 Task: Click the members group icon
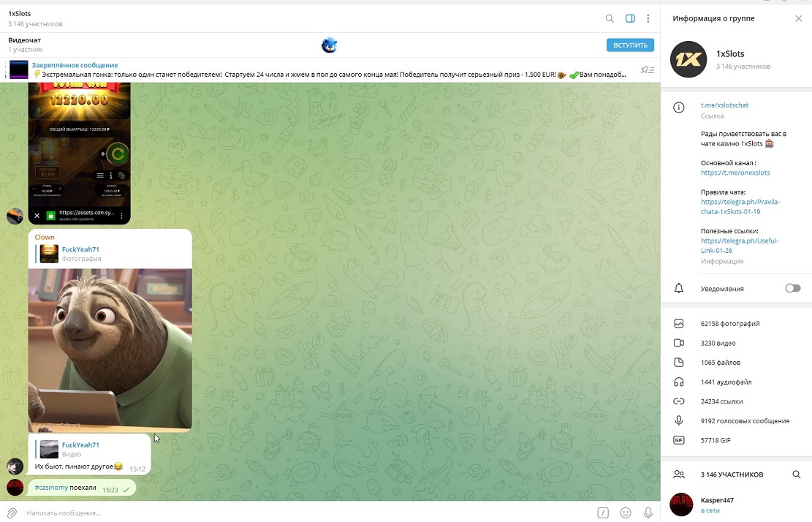[678, 474]
